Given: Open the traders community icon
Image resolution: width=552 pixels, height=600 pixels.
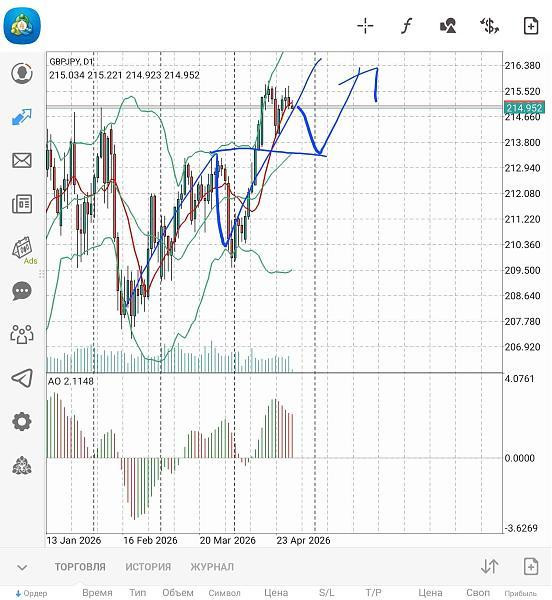Looking at the screenshot, I should [22, 334].
